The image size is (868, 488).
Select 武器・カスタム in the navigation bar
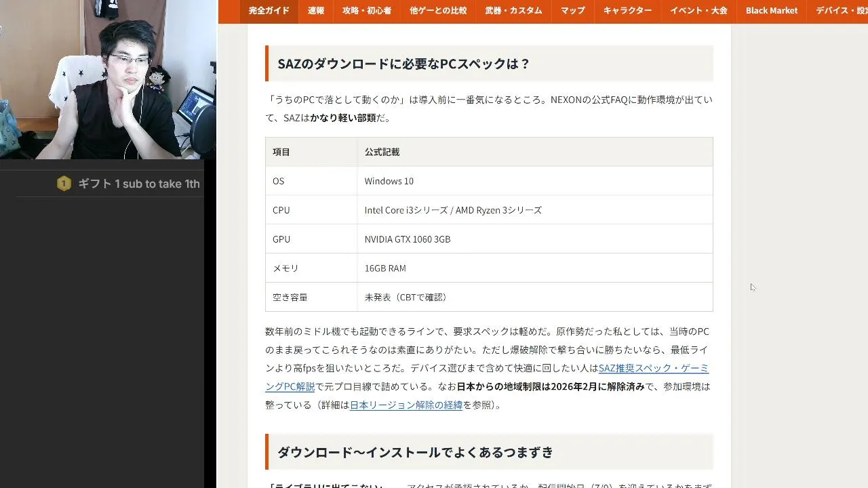point(513,11)
